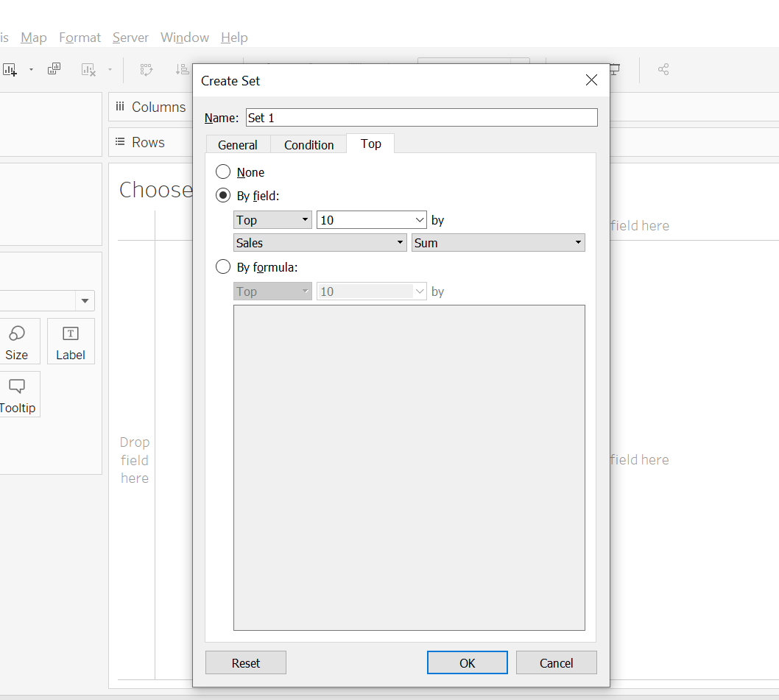Click the disabled Top dropdown under By formula
This screenshot has height=700, width=779.
point(272,291)
